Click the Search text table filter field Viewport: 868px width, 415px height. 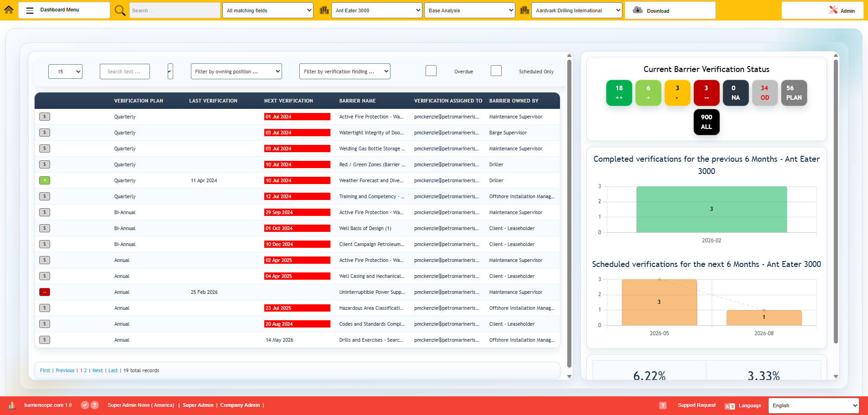(x=125, y=72)
